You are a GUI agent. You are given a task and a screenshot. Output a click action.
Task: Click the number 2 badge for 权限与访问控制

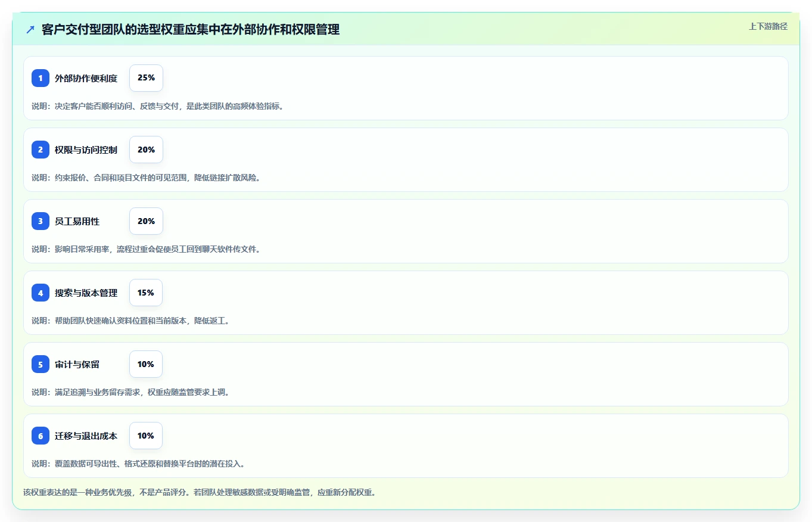tap(41, 150)
